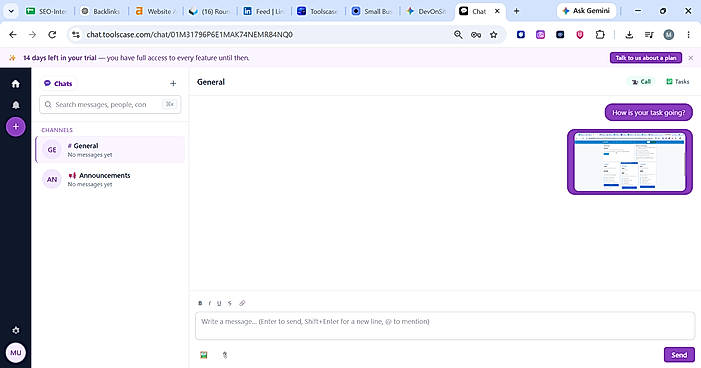This screenshot has width=701, height=368.
Task: Toggle underline formatting in message editor
Action: (219, 303)
